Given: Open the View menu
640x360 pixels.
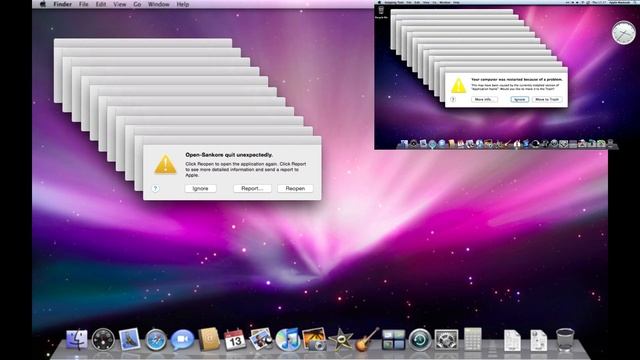Looking at the screenshot, I should click(x=120, y=4).
